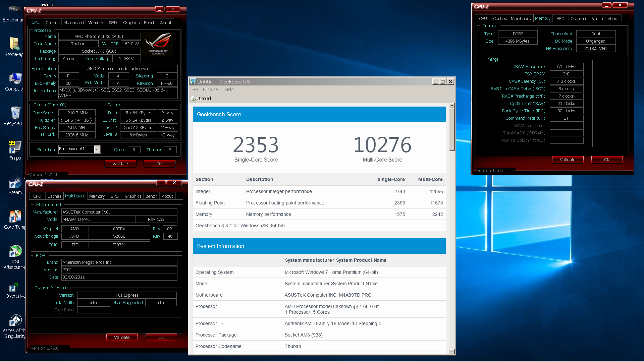Open Bench tab in bottom-left CPU-Z
The image size is (644, 362).
point(151,196)
